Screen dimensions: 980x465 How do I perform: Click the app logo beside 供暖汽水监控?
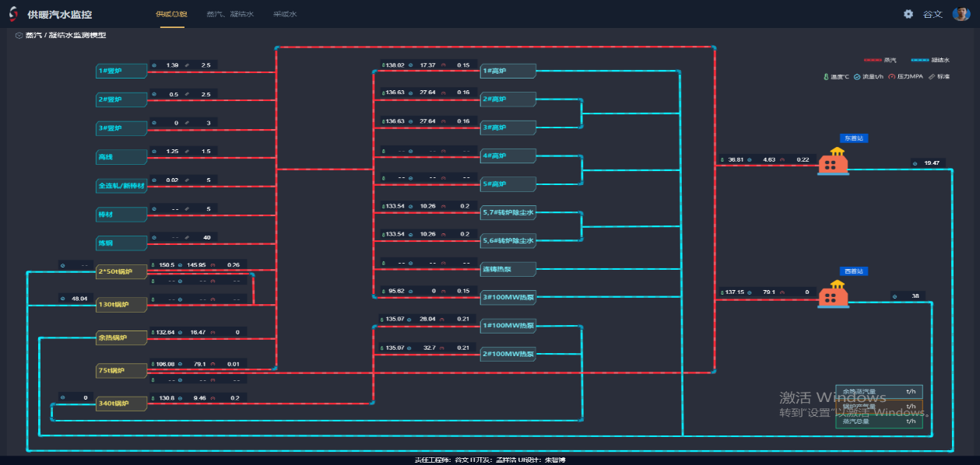[13, 14]
